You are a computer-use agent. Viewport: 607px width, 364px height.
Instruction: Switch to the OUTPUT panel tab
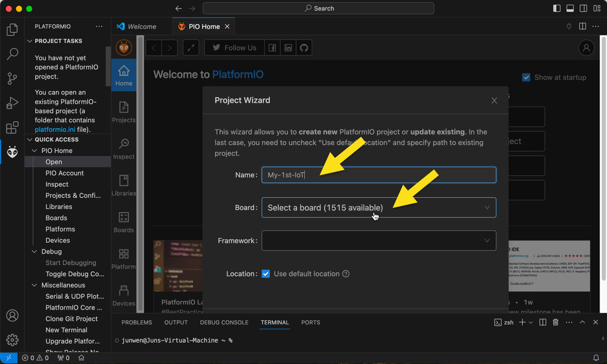pyautogui.click(x=176, y=322)
